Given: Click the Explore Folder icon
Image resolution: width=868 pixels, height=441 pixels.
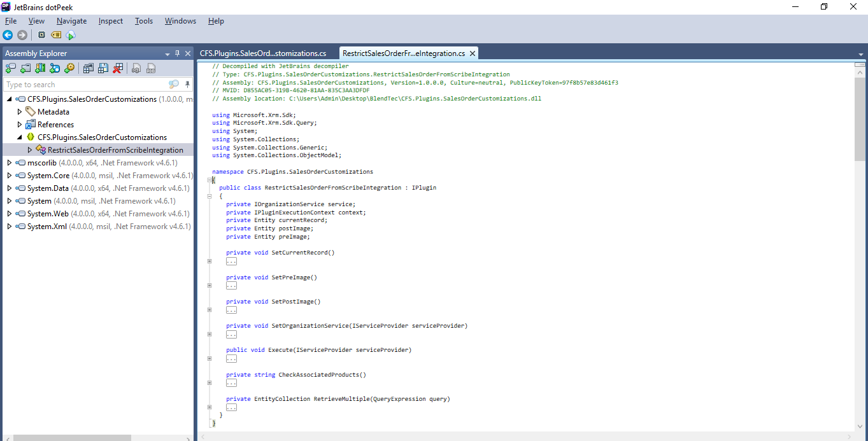Looking at the screenshot, I should tap(26, 68).
